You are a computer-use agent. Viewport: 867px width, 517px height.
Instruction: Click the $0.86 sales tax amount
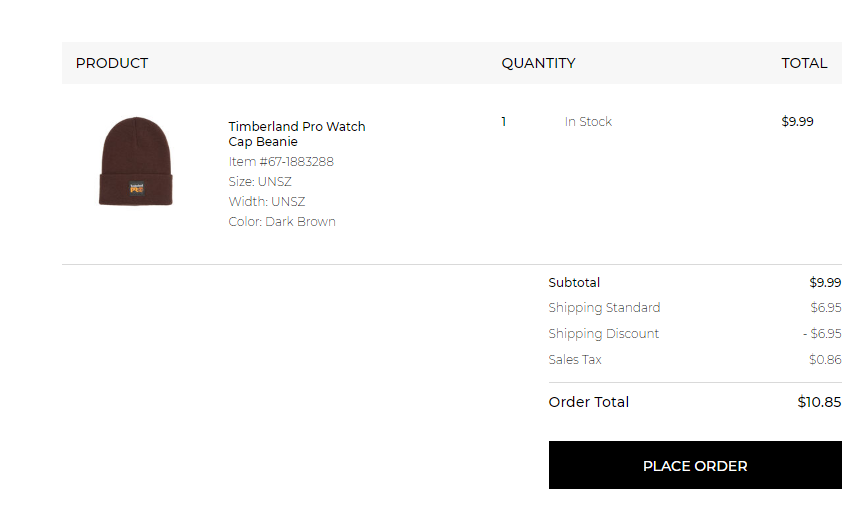825,360
